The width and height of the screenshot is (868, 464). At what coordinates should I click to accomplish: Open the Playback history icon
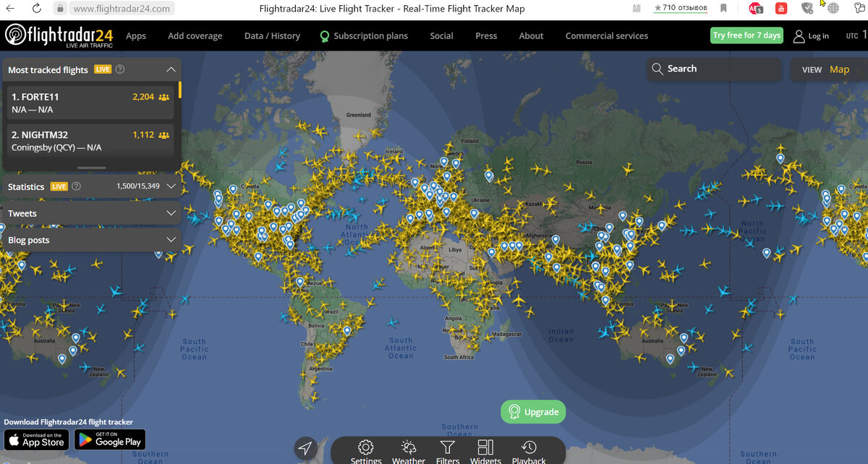click(x=529, y=447)
